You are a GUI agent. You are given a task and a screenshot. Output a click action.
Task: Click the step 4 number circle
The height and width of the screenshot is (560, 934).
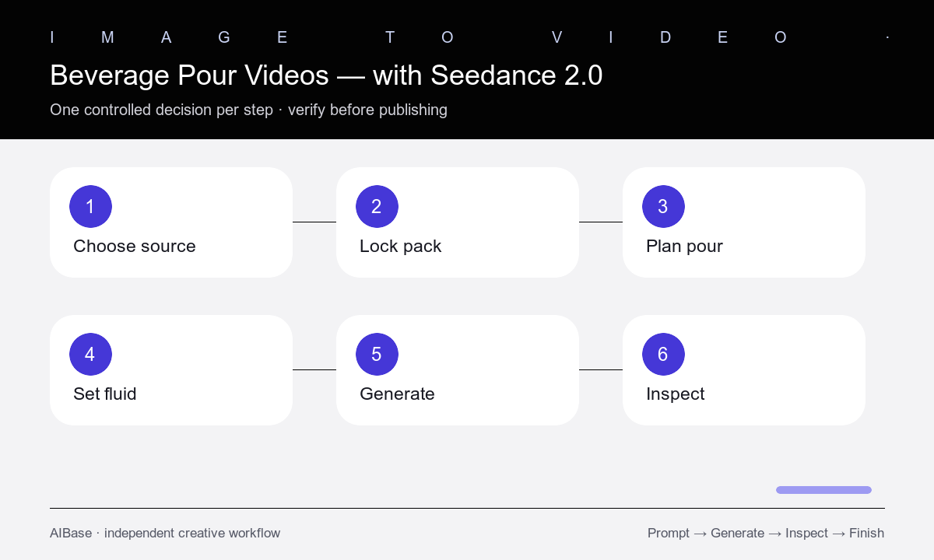click(x=90, y=355)
